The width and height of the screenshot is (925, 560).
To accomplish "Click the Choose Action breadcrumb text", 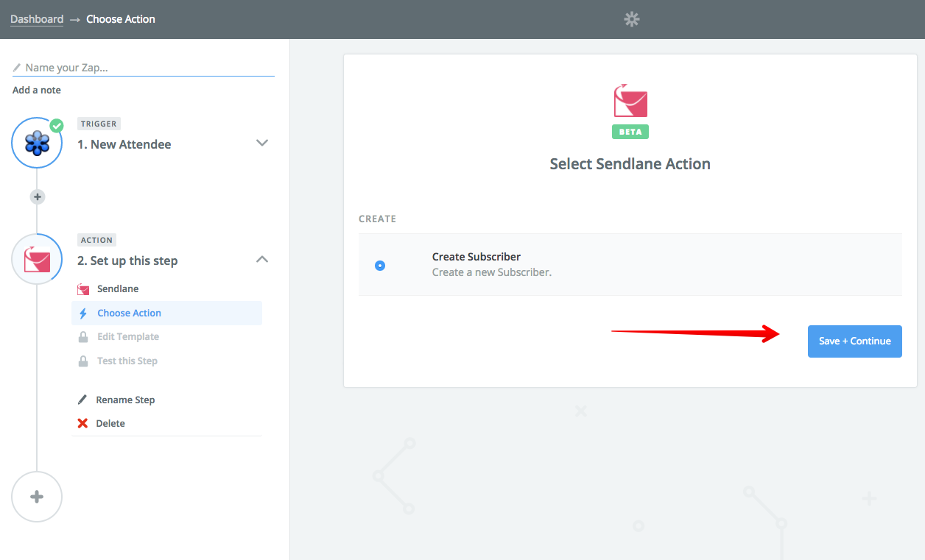I will (x=121, y=19).
